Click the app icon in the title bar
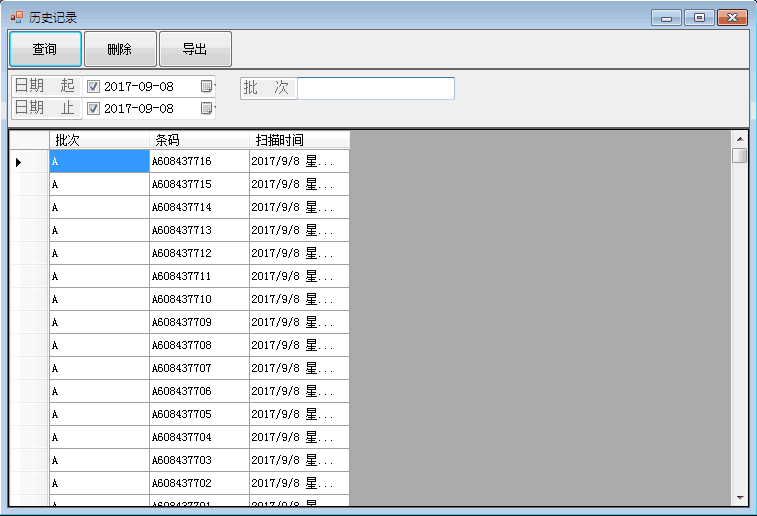The image size is (757, 516). click(x=17, y=17)
